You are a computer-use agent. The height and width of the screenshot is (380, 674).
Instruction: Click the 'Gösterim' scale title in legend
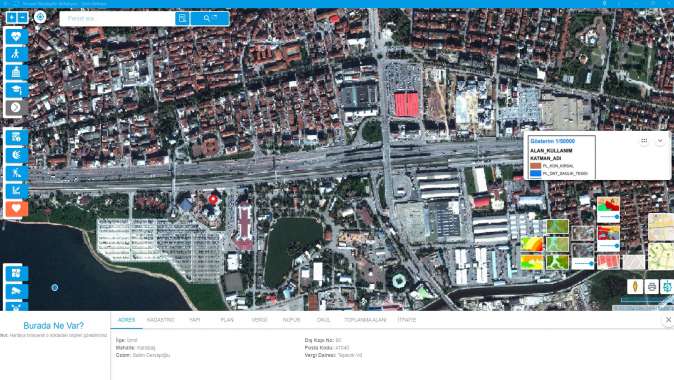pos(552,141)
